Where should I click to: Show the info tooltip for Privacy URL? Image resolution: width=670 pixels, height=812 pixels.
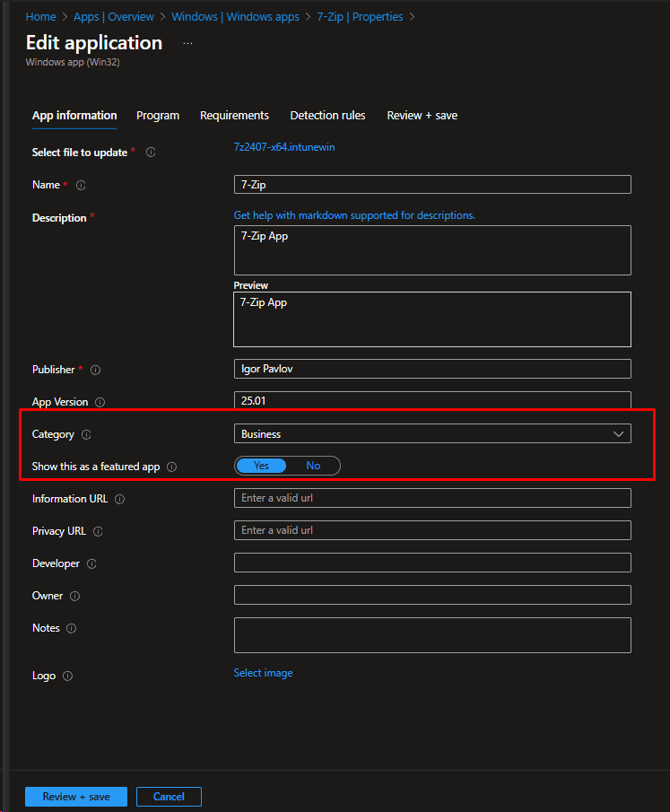click(98, 531)
